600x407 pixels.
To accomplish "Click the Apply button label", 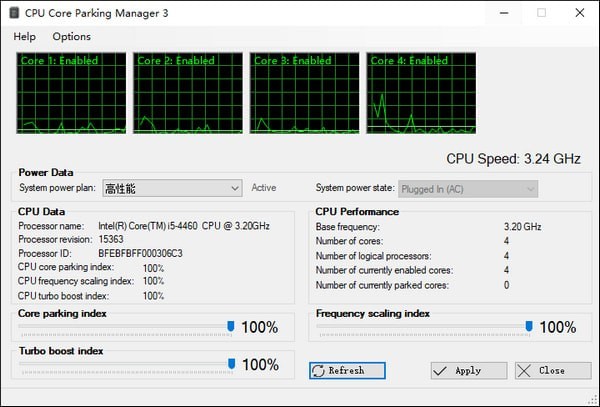I will tap(468, 370).
